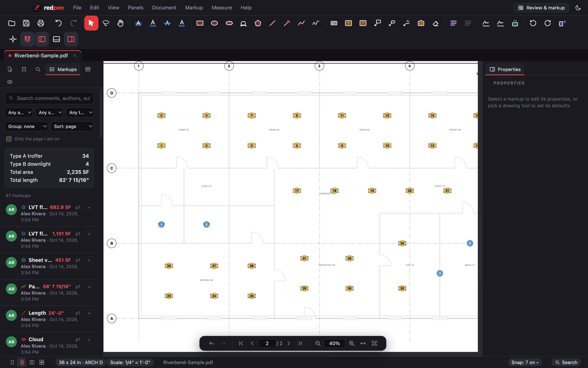The image size is (588, 368).
Task: Undo last action in toolbar
Action: (x=58, y=23)
